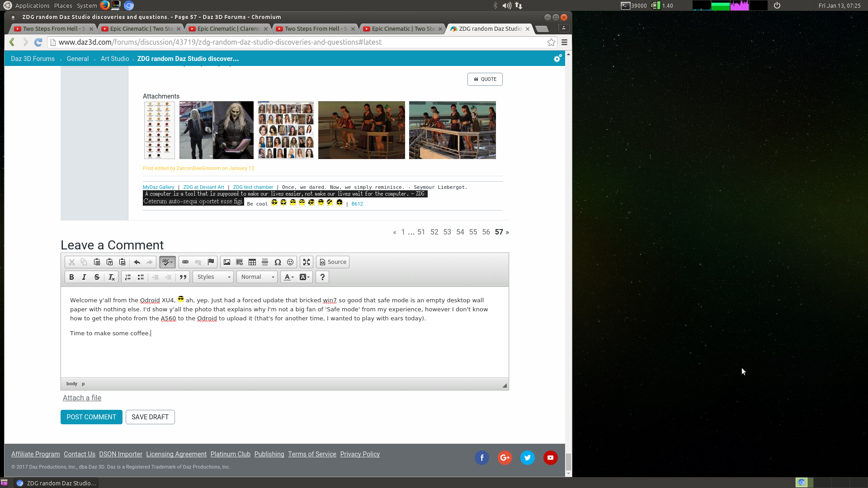The image size is (868, 488).
Task: Open the text color picker
Action: tap(288, 277)
